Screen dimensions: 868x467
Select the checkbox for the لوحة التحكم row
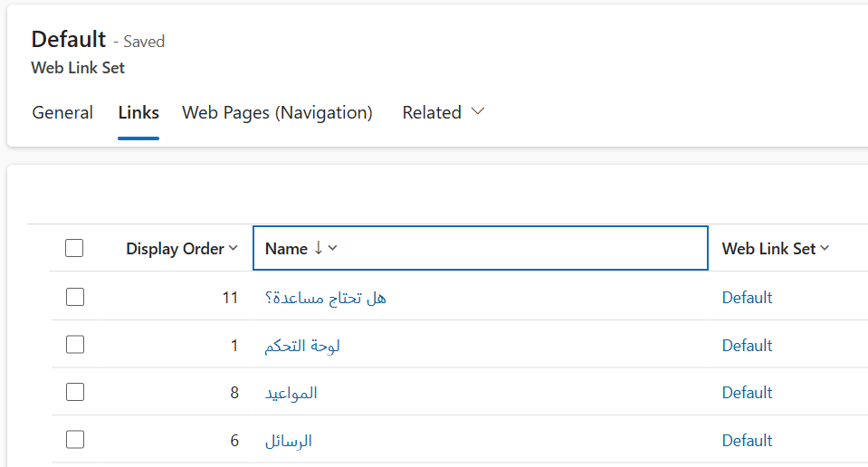[x=75, y=345]
